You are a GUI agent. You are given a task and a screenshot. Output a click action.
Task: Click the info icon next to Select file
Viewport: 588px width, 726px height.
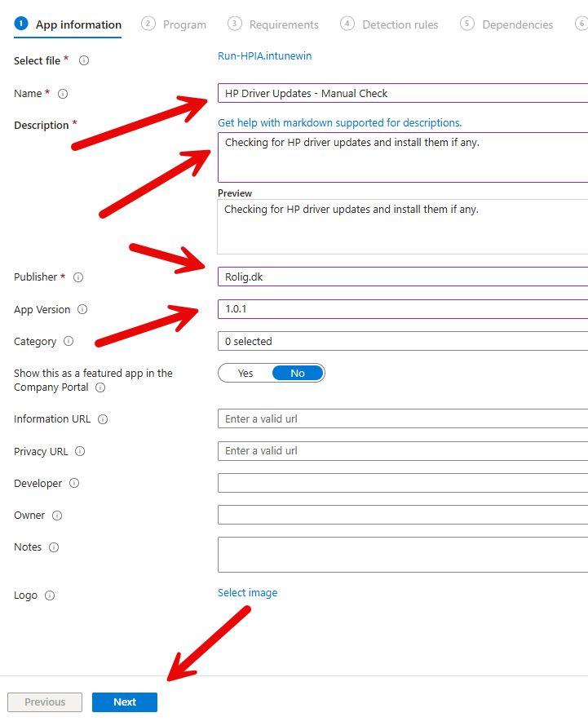point(84,61)
